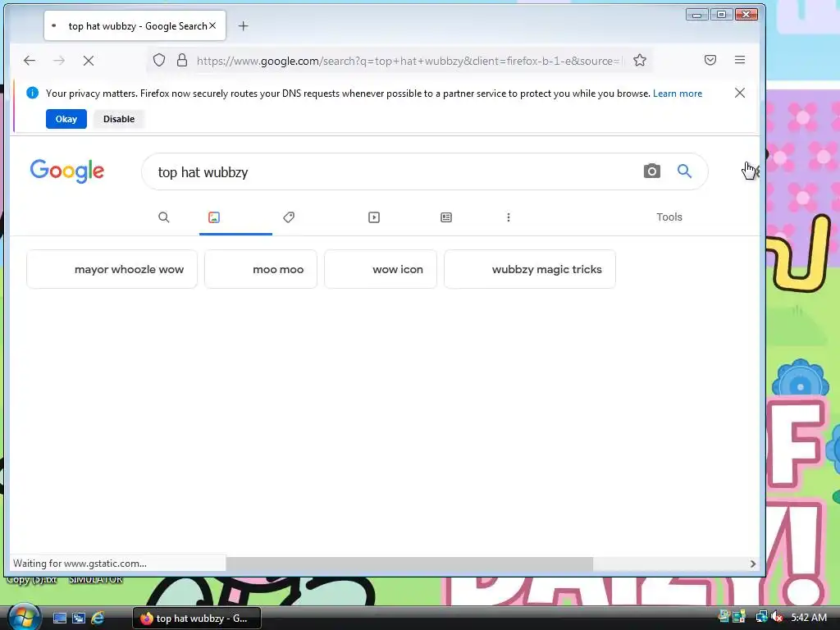Open the More options three-dot menu
The height and width of the screenshot is (630, 840).
coord(509,217)
